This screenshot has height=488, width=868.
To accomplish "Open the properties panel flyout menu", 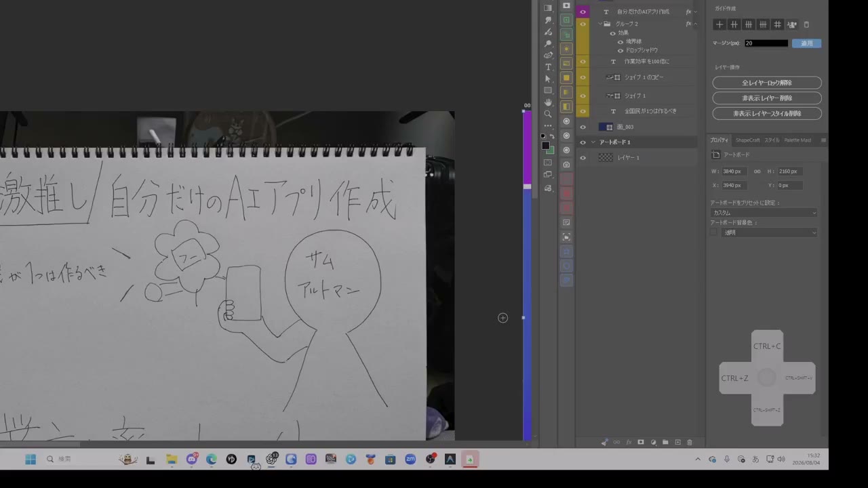I will (823, 140).
